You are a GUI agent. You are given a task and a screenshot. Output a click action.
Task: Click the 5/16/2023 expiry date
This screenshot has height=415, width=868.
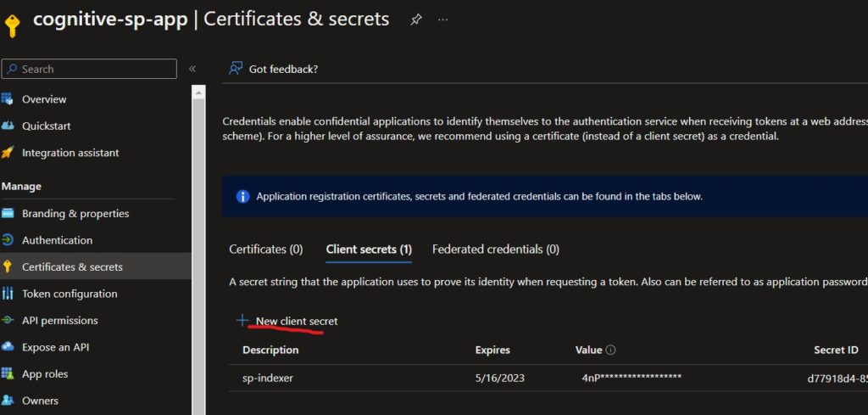[500, 379]
